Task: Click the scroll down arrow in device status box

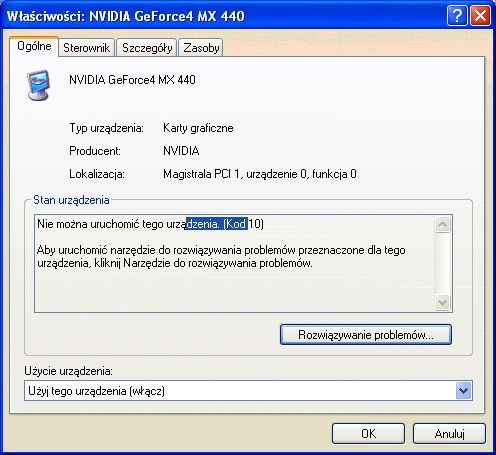Action: [443, 303]
